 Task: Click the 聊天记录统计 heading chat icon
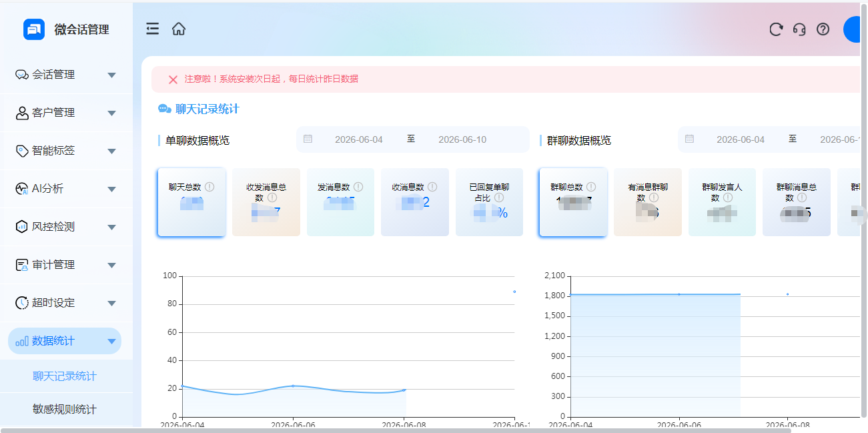[165, 109]
